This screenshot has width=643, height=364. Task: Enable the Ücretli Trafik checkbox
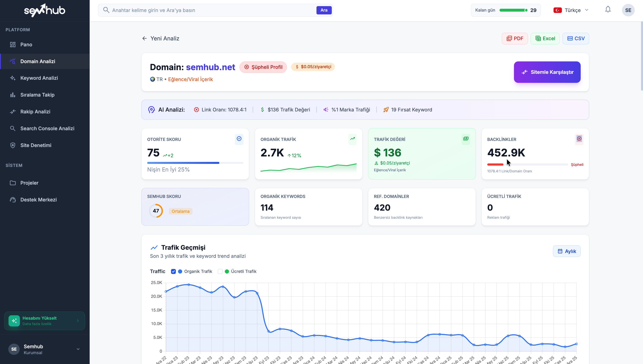pos(220,272)
